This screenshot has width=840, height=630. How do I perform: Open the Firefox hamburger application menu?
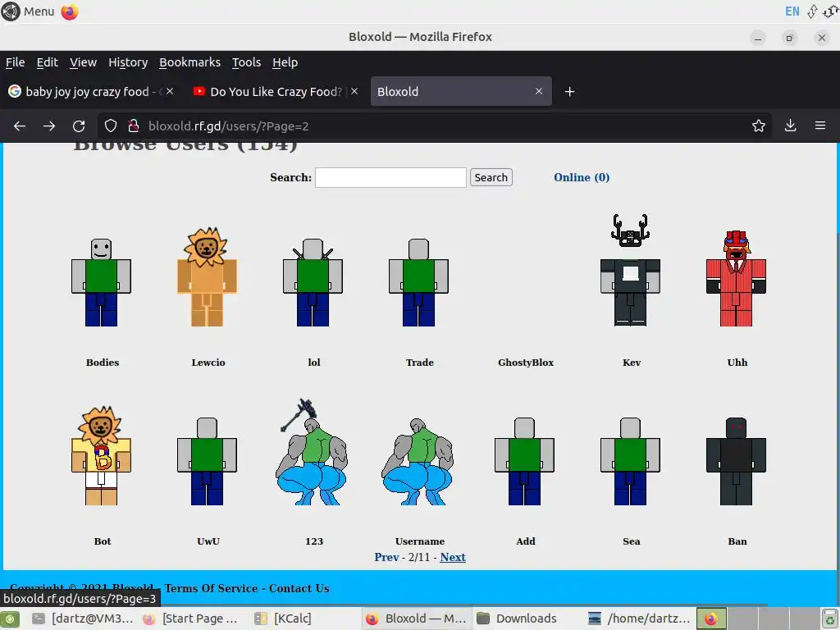820,126
